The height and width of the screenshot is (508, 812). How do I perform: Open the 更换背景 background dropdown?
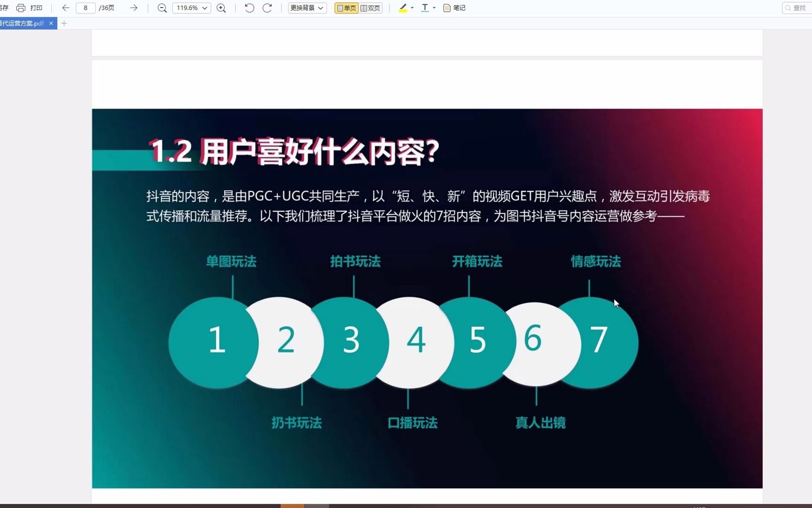307,8
